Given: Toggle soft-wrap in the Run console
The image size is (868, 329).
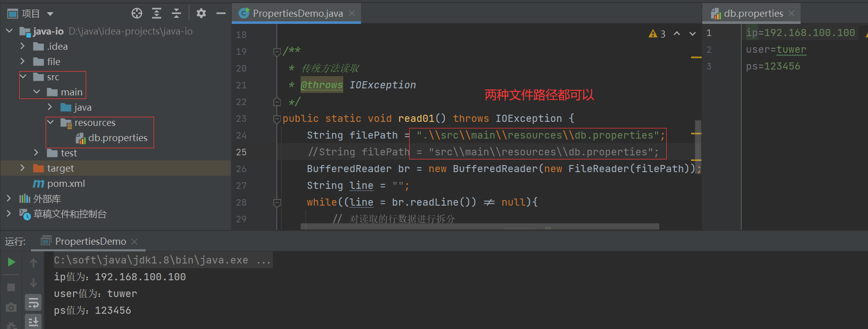Looking at the screenshot, I should [33, 303].
